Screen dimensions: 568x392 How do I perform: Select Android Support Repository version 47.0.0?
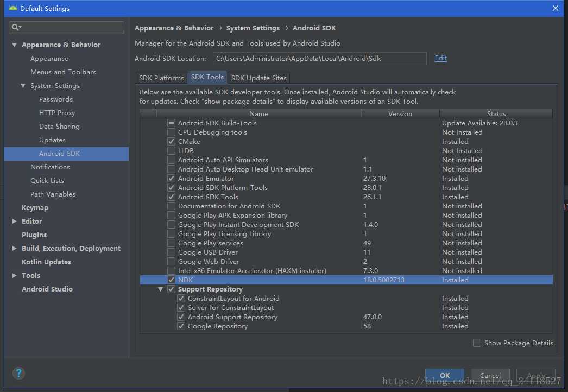pyautogui.click(x=373, y=317)
